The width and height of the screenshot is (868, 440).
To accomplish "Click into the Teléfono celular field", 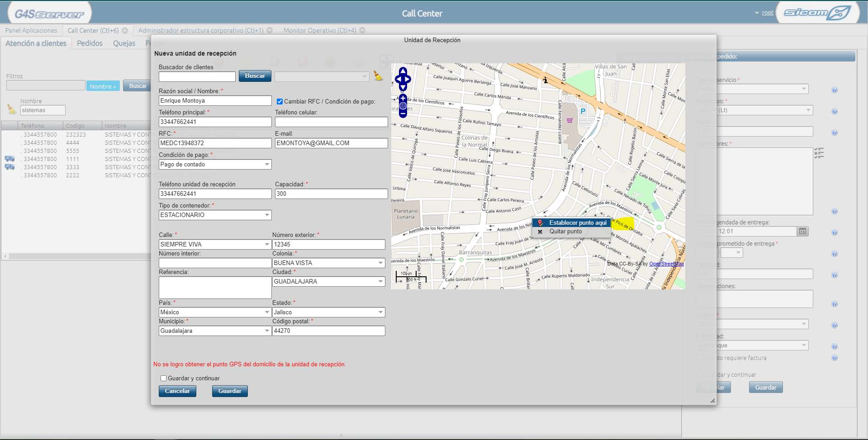I will (x=331, y=122).
